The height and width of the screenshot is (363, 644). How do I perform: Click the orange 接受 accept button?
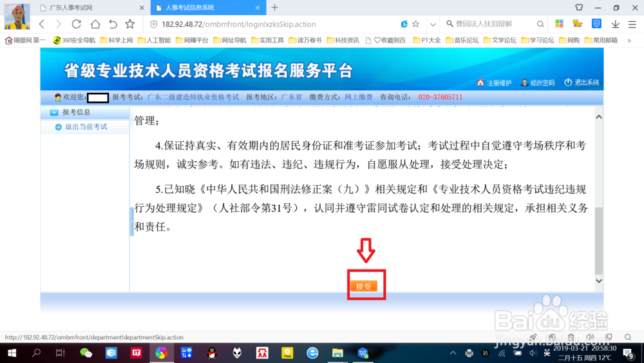tap(364, 286)
